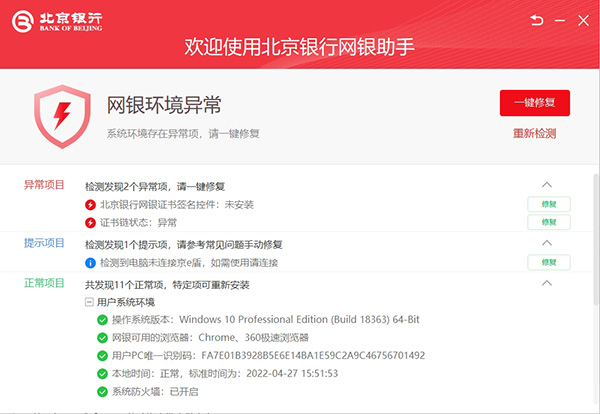Select the 提示项目 category label
Screen dimensions: 600x414
pyautogui.click(x=44, y=243)
